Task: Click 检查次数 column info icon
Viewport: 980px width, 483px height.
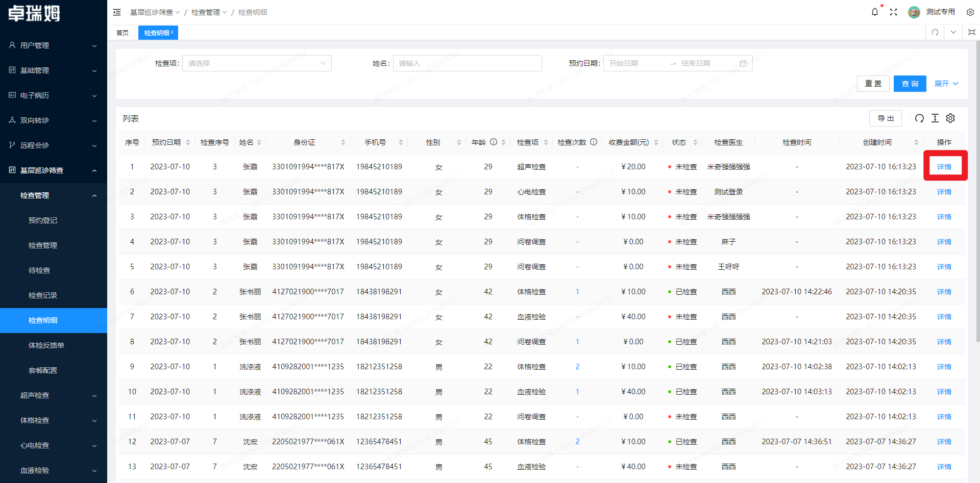Action: (594, 142)
